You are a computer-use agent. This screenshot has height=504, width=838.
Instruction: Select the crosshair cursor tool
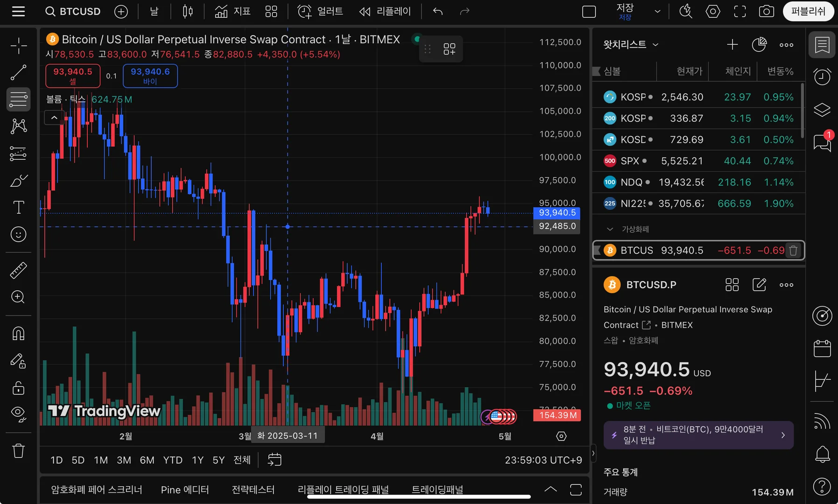pos(19,46)
